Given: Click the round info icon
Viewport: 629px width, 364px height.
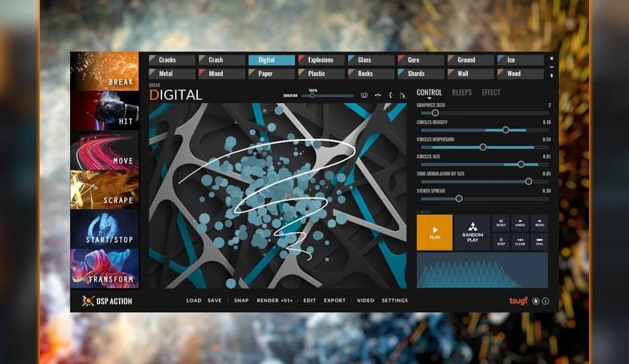Looking at the screenshot, I should pos(545,301).
